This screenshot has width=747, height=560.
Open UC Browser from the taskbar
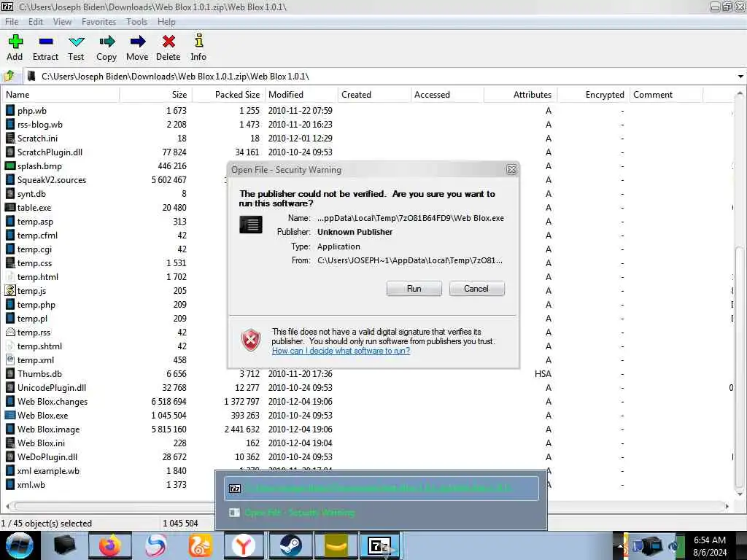click(200, 545)
